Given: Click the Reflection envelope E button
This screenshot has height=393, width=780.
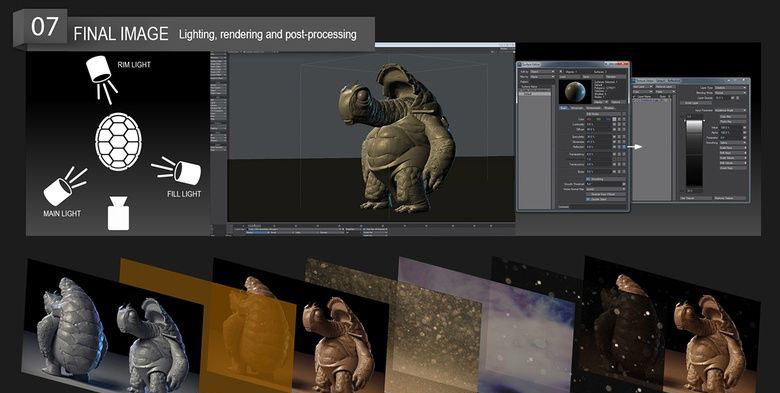Looking at the screenshot, I should (x=619, y=147).
